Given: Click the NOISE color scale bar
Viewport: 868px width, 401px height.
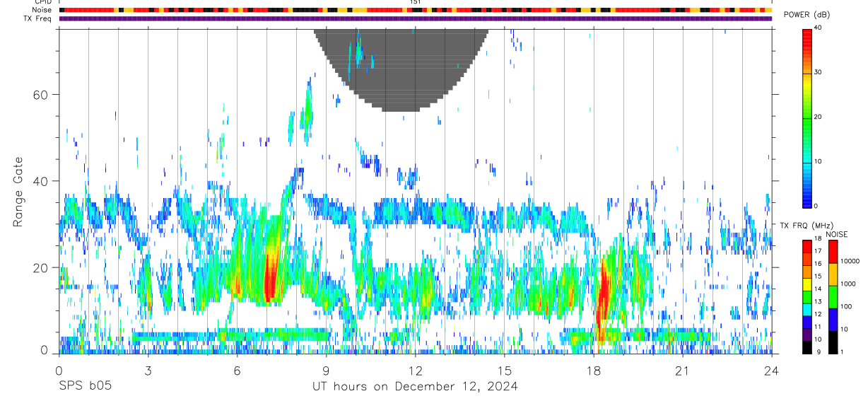Looking at the screenshot, I should (833, 296).
